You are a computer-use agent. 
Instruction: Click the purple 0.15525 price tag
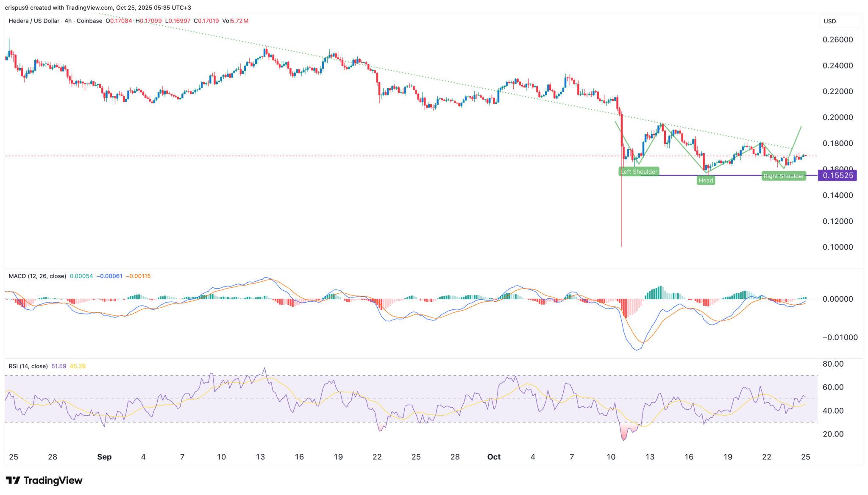[x=837, y=175]
